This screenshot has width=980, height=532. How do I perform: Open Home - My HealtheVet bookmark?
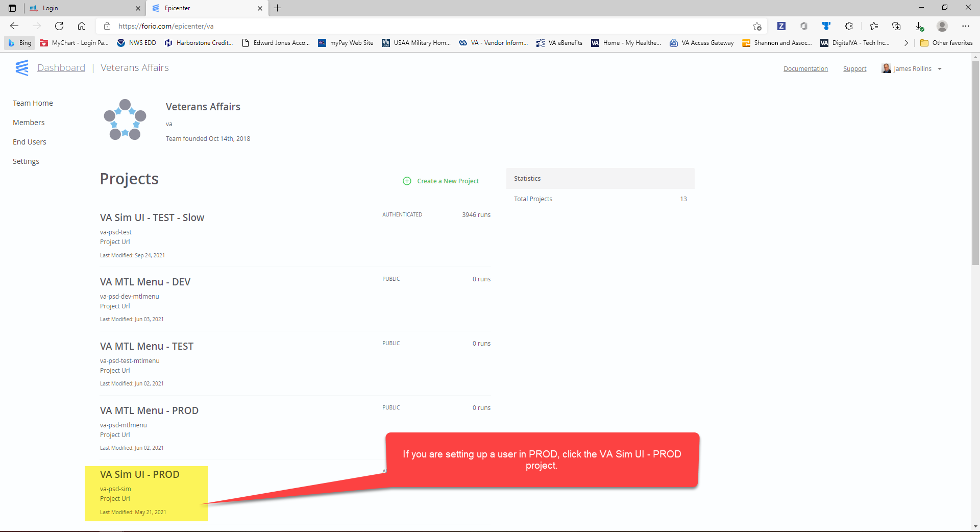point(626,43)
